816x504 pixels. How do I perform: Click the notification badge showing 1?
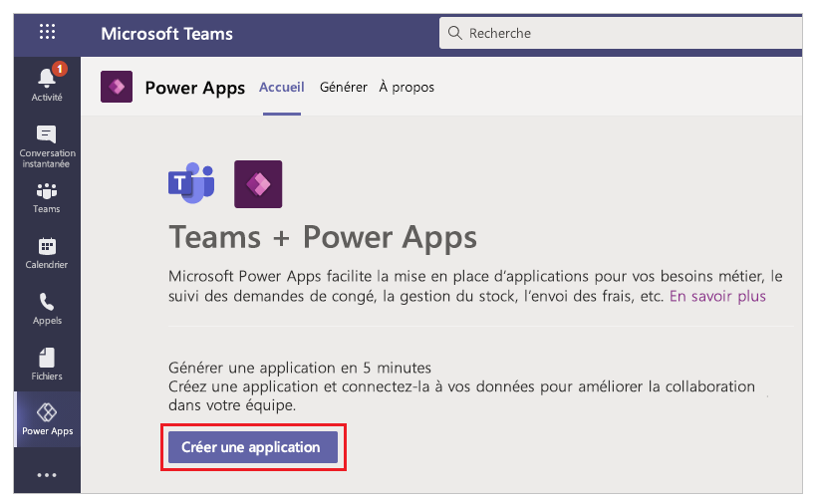(x=60, y=69)
